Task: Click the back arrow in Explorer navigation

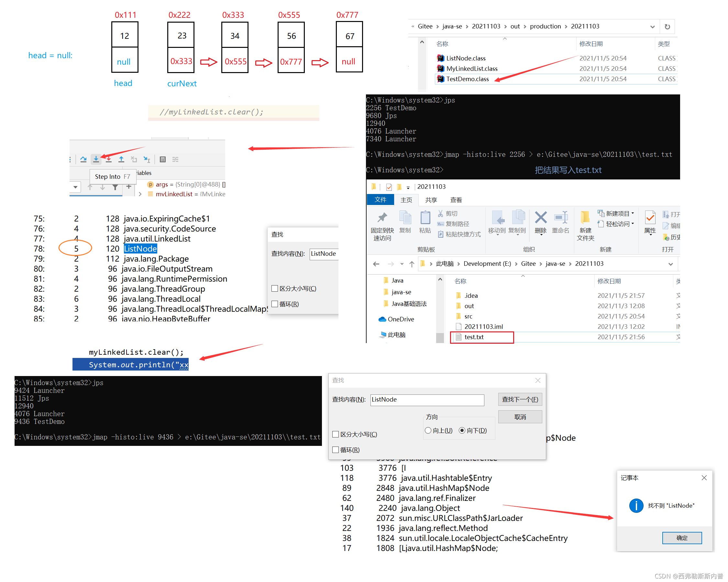Action: [376, 264]
